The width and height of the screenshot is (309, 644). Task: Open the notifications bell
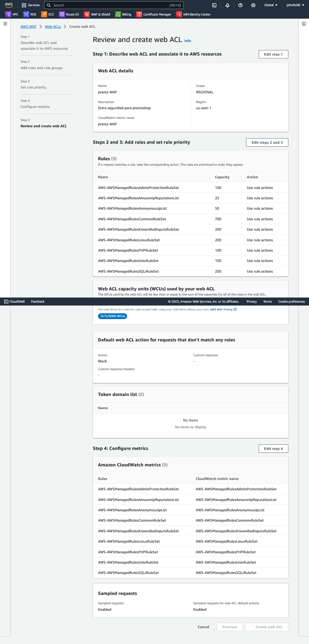pyautogui.click(x=227, y=5)
